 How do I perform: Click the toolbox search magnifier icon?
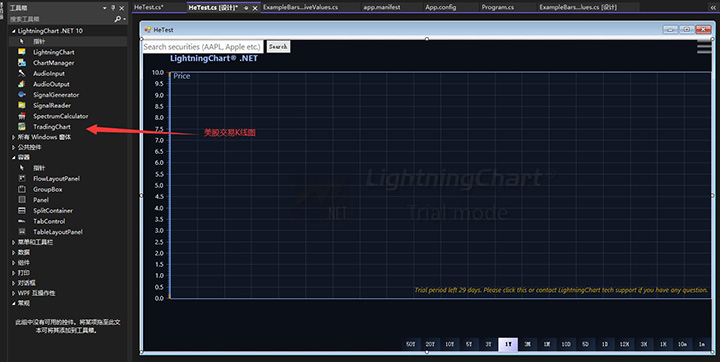tap(118, 19)
